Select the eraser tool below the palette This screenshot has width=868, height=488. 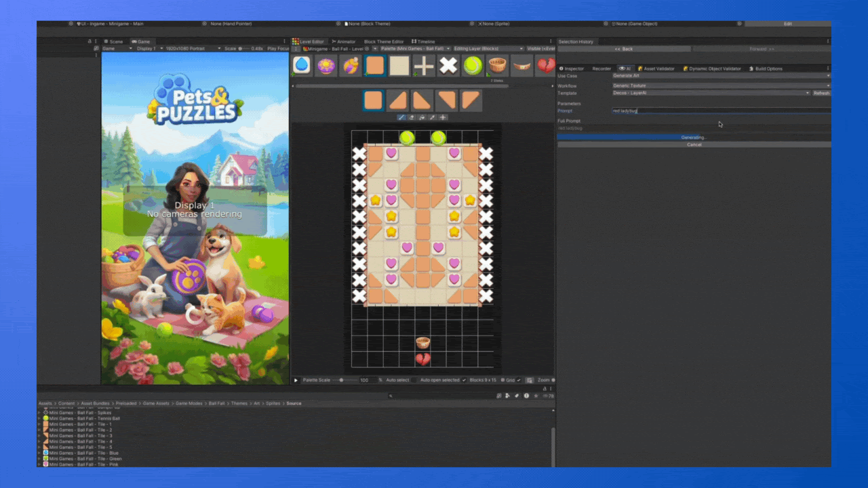[x=411, y=117]
